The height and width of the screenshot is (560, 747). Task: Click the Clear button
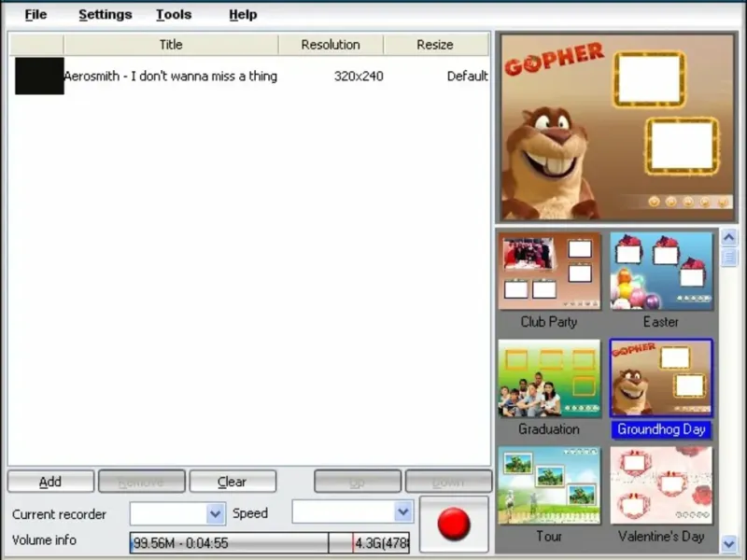click(233, 482)
